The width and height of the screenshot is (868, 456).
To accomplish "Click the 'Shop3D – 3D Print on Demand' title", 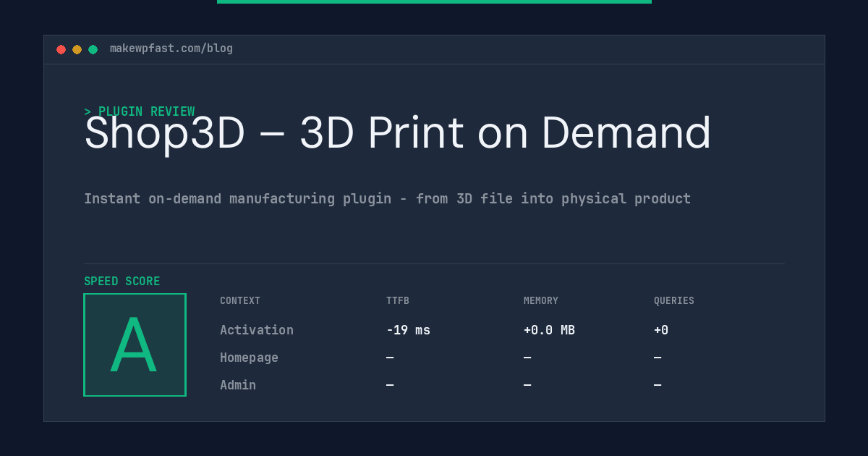I will pyautogui.click(x=398, y=133).
